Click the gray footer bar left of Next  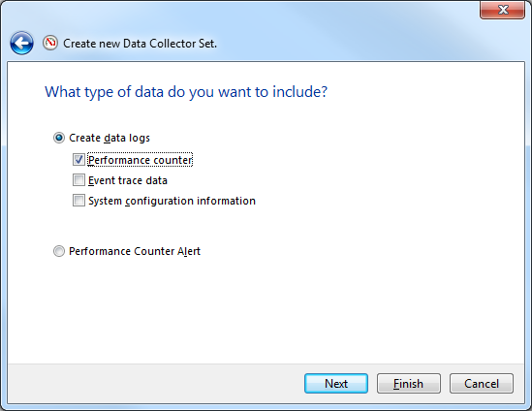(x=154, y=384)
